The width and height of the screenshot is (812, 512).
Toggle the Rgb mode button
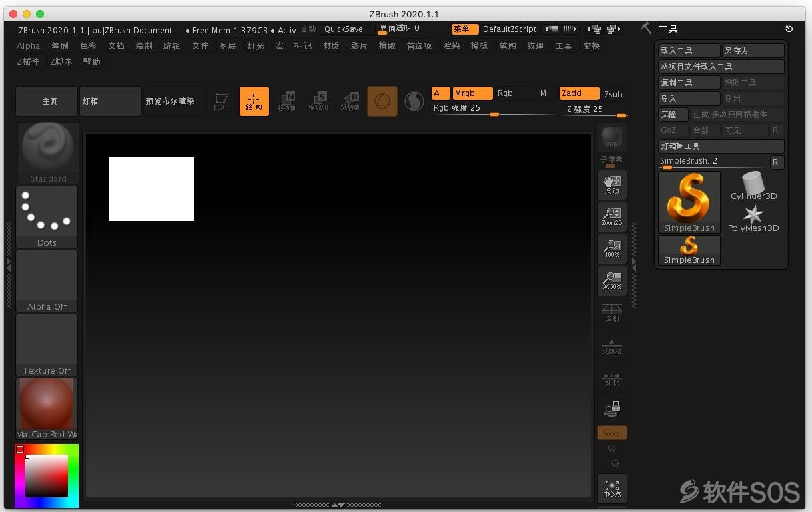pyautogui.click(x=514, y=93)
